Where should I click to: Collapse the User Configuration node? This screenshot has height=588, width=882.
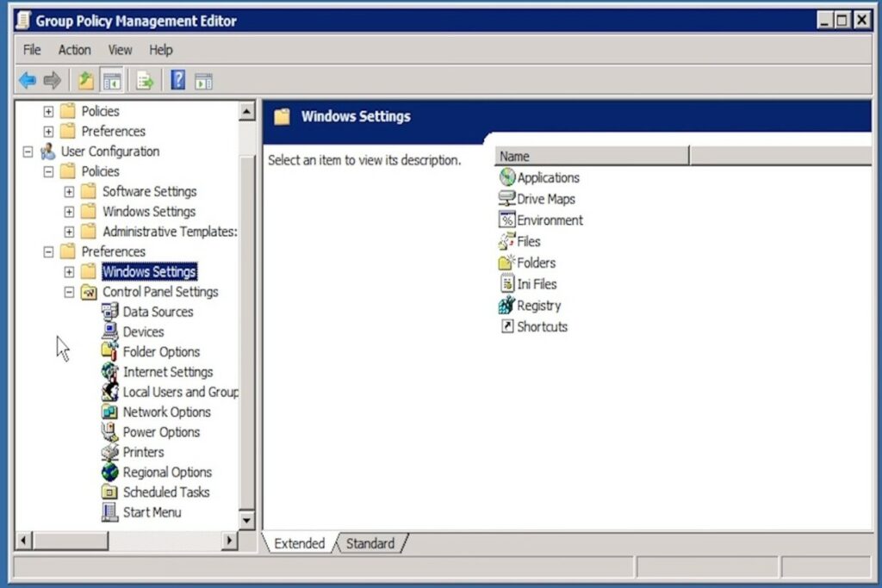(x=28, y=152)
